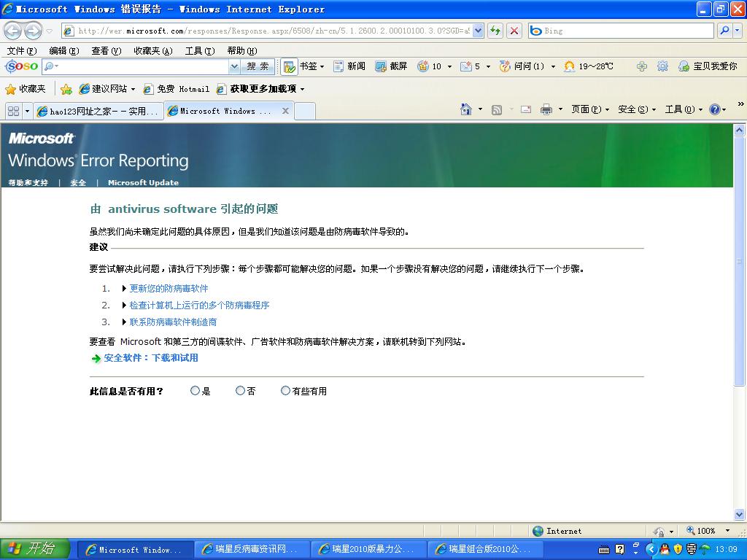747x560 pixels.
Task: Click the Print printer icon
Action: [x=546, y=109]
